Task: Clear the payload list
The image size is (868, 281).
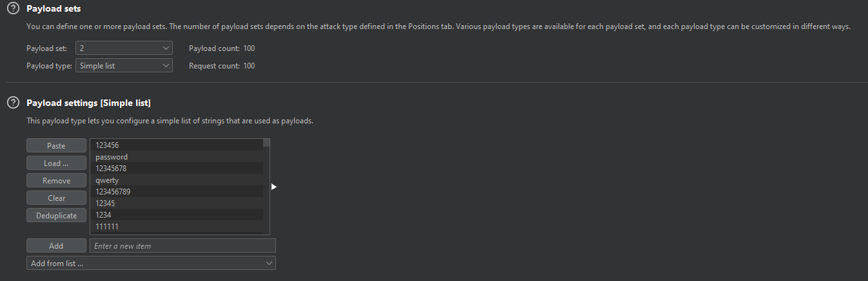Action: coord(56,198)
